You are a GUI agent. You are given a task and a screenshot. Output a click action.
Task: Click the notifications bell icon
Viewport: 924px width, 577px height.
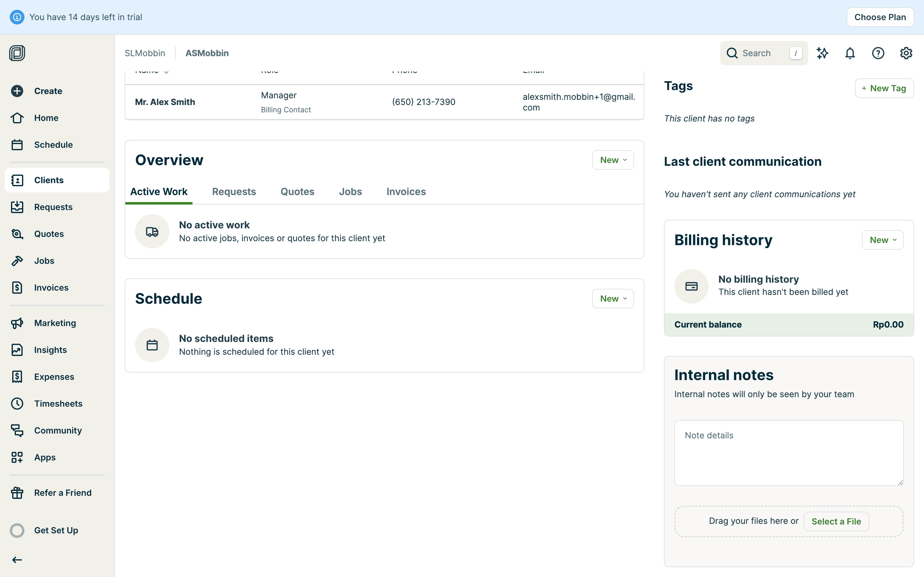850,53
